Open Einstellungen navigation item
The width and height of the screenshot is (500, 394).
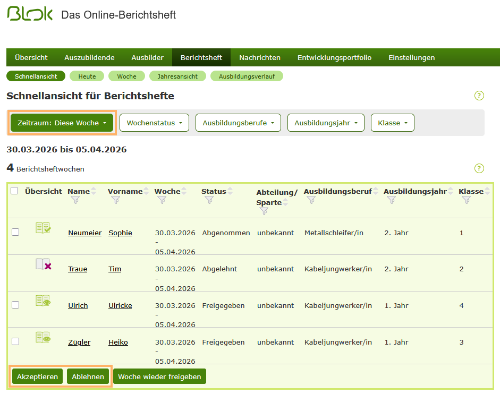pos(412,57)
